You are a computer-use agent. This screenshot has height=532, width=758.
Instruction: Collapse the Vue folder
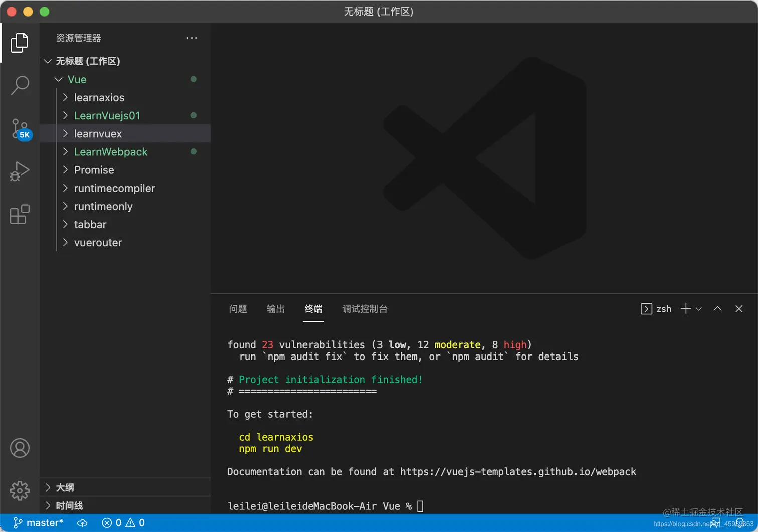[x=125, y=79]
